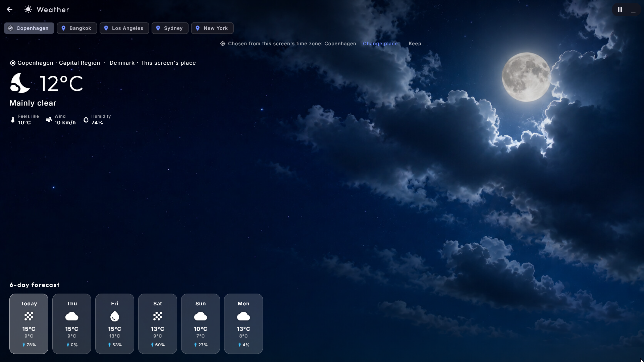Click the location target icon beside Copenhagen heading
644x362 pixels.
coord(13,63)
